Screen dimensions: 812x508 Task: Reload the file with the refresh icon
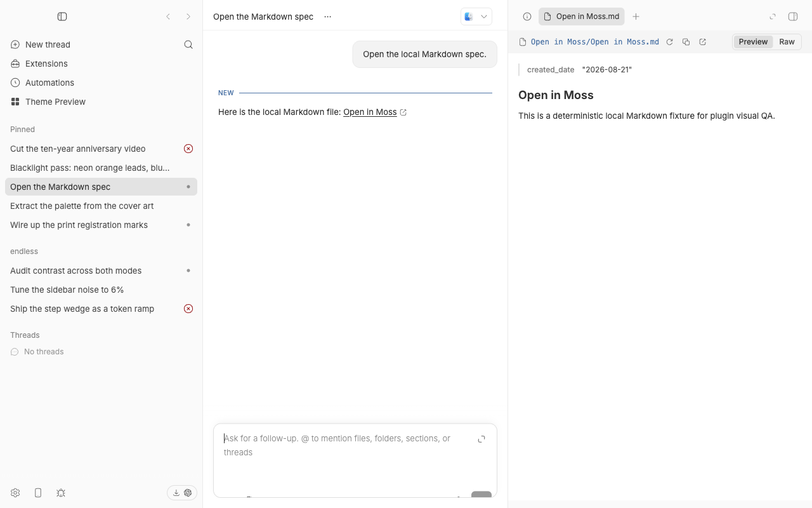669,42
